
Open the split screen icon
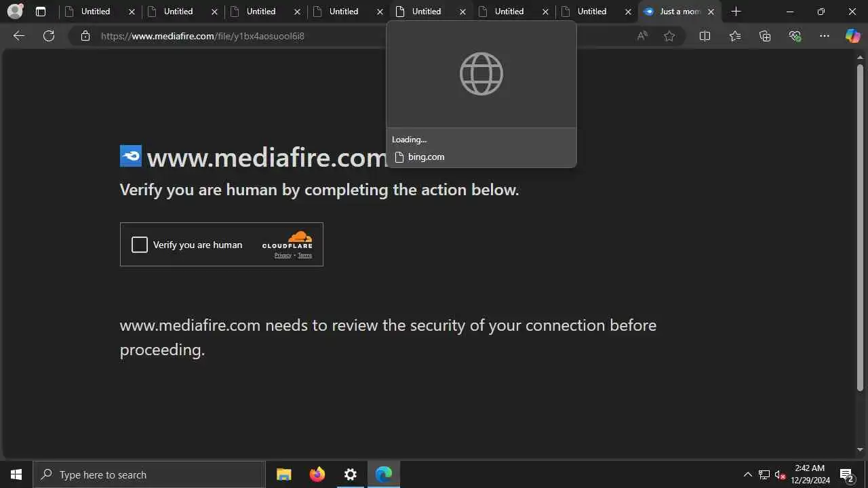coord(705,36)
